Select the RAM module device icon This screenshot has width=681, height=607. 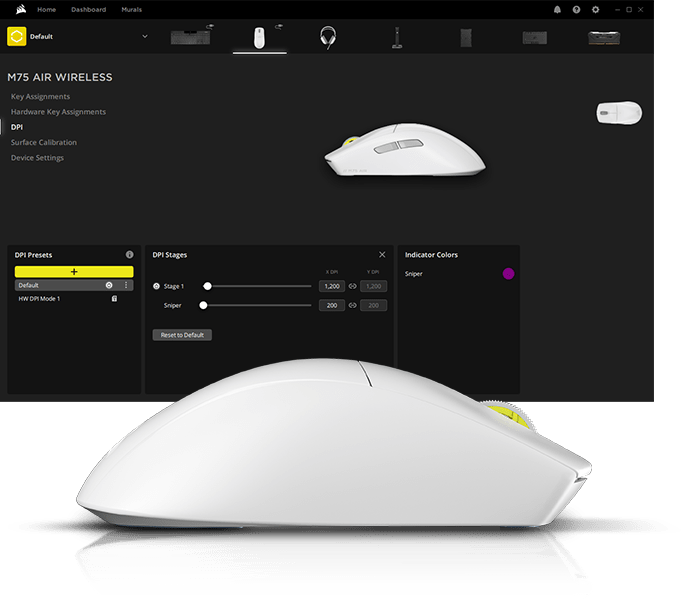(x=604, y=38)
